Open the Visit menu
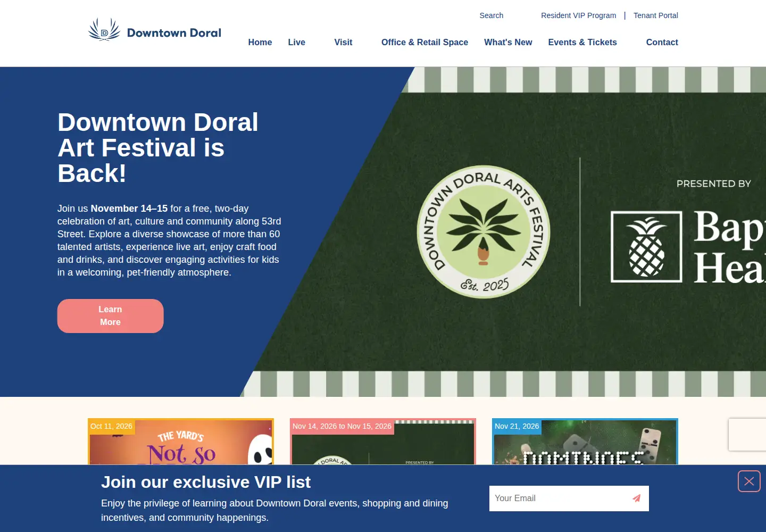766x532 pixels. 343,43
